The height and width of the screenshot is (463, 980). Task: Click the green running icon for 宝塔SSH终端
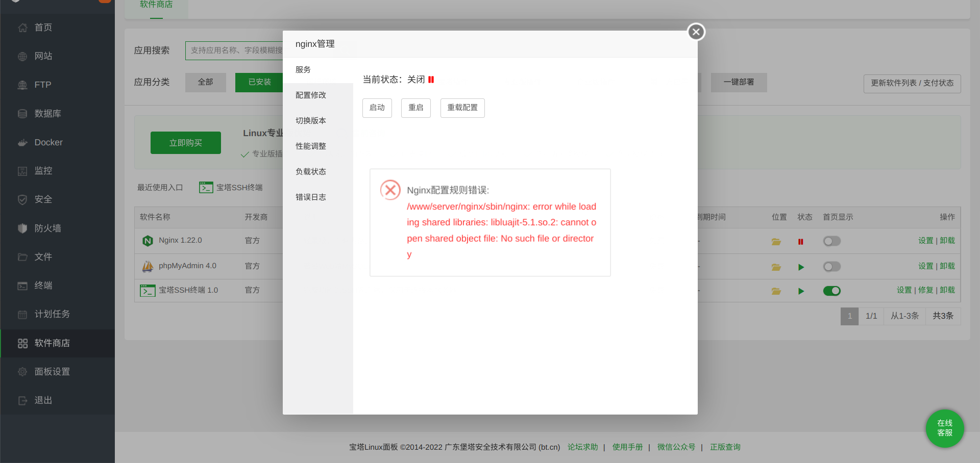(801, 291)
